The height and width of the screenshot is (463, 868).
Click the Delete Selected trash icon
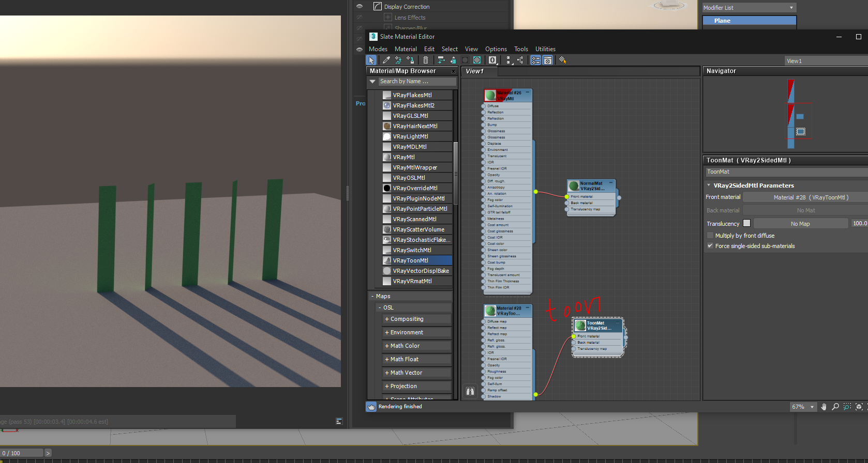pos(426,60)
